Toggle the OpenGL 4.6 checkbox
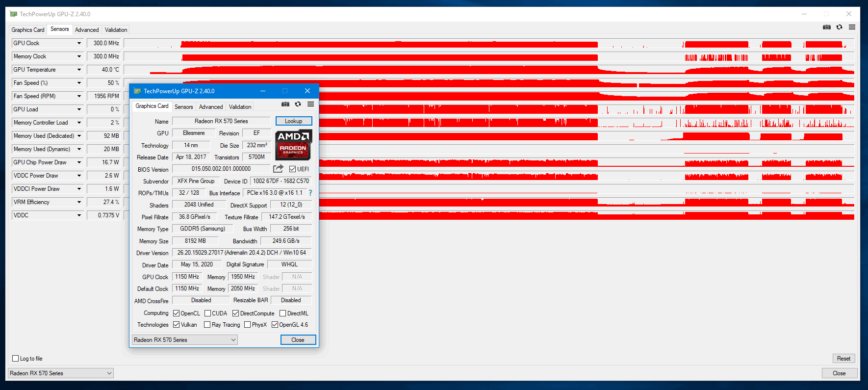Screen dimensions: 868x390 point(275,324)
